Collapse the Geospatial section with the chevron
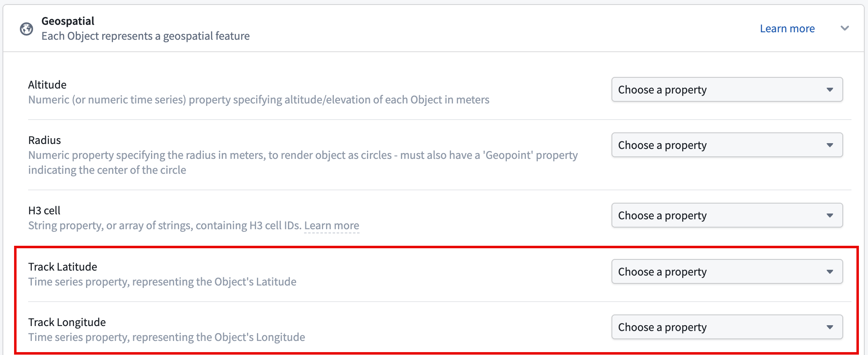Viewport: 868px width, 355px height. coord(845,28)
